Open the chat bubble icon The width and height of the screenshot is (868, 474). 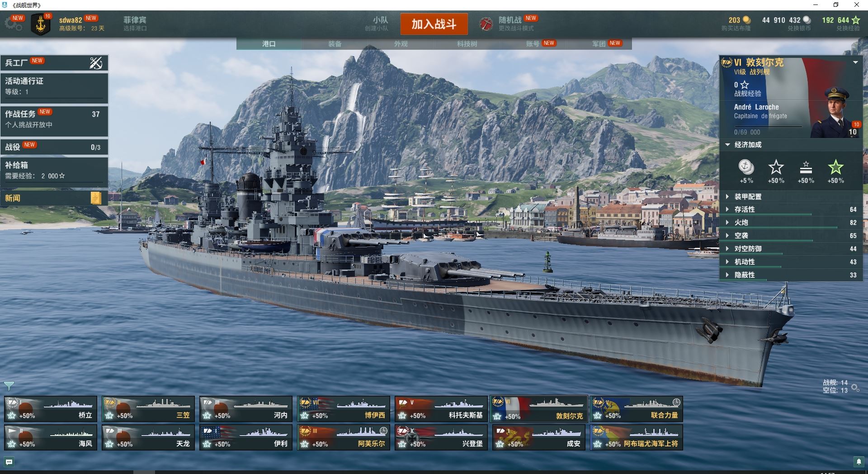click(9, 462)
